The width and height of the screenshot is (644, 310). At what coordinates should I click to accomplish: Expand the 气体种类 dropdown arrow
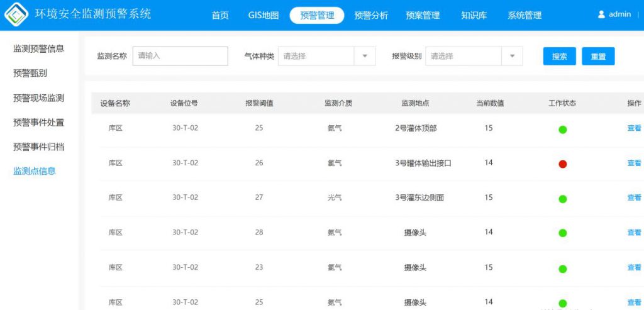[x=364, y=56]
